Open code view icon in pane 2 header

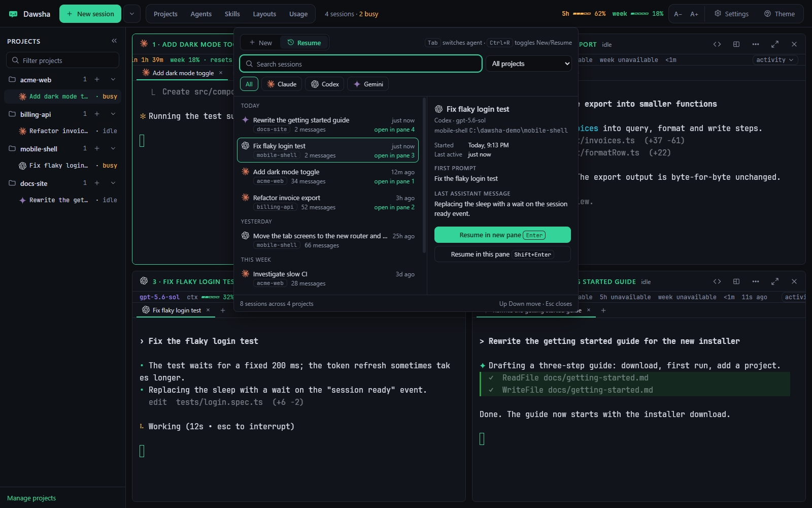717,44
